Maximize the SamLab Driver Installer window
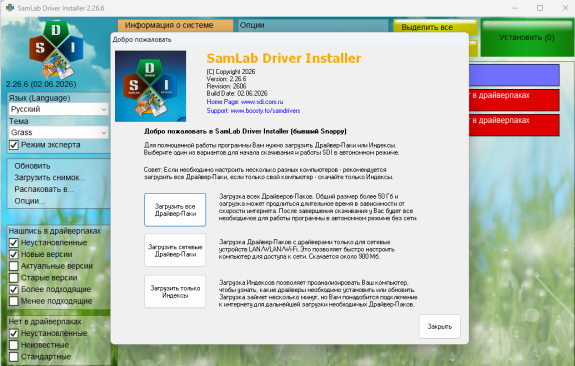The image size is (575, 366). pos(540,8)
